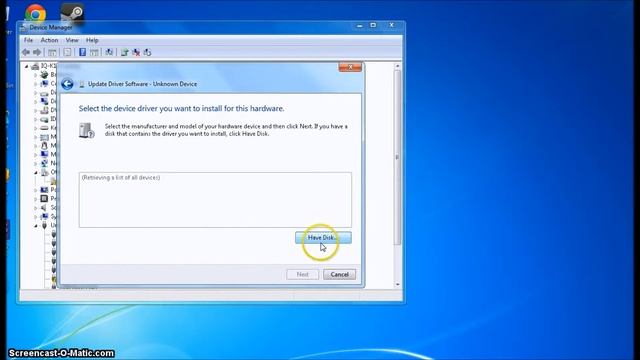Open the Help menu in Device Manager
This screenshot has width=640, height=360.
tap(92, 40)
